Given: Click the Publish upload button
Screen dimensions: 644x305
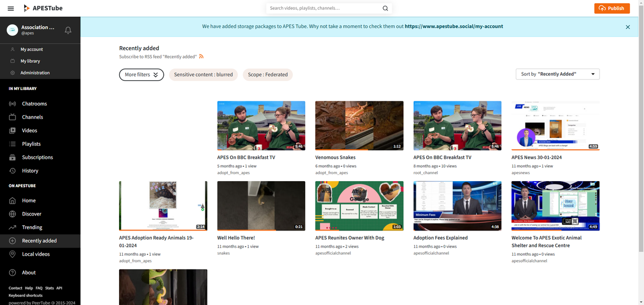Looking at the screenshot, I should click(612, 8).
